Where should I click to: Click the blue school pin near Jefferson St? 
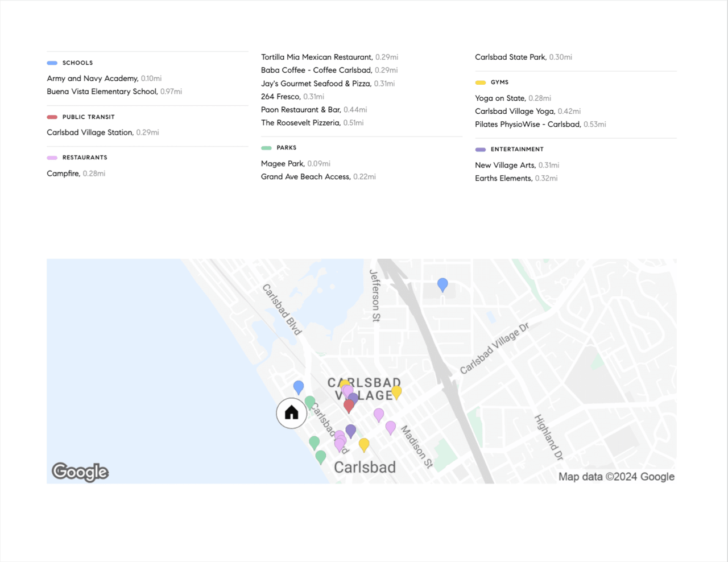[442, 285]
